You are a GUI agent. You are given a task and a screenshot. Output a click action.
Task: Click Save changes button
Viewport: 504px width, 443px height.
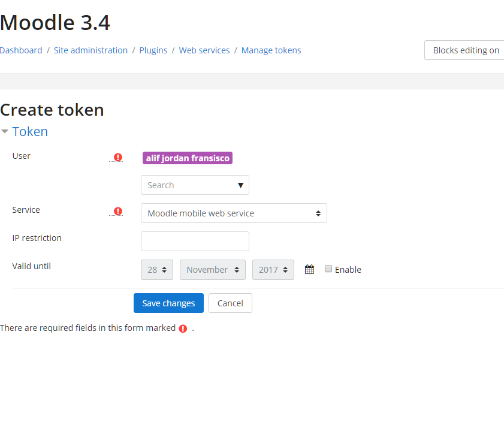coord(168,303)
